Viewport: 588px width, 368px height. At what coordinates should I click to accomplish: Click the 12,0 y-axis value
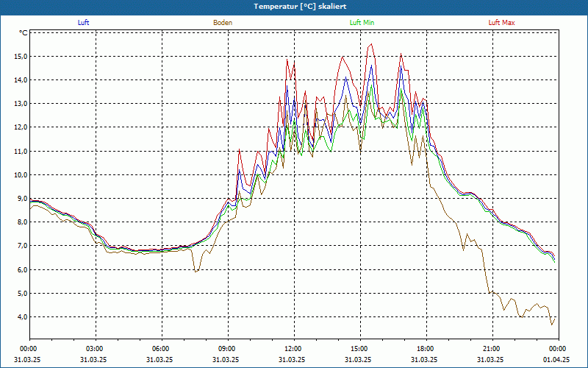click(x=21, y=127)
